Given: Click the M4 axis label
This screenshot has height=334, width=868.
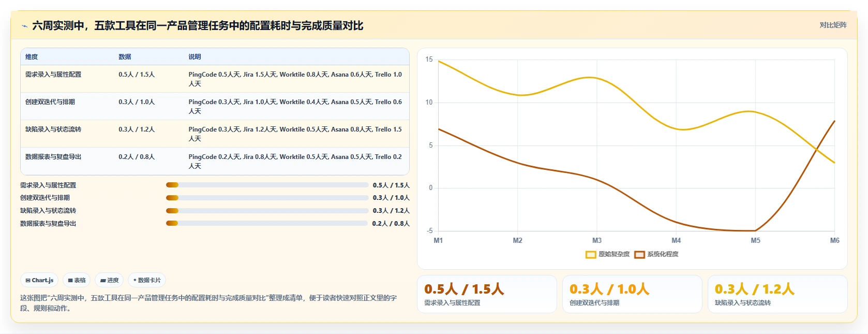Looking at the screenshot, I should point(676,241).
